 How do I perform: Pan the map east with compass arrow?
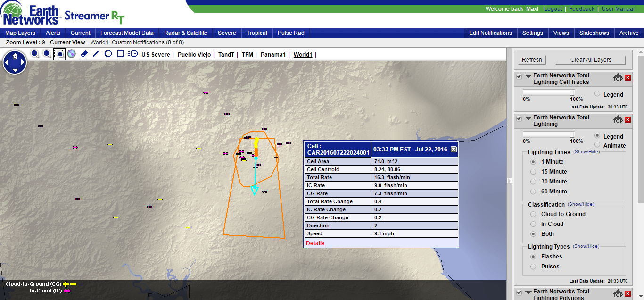(22, 63)
